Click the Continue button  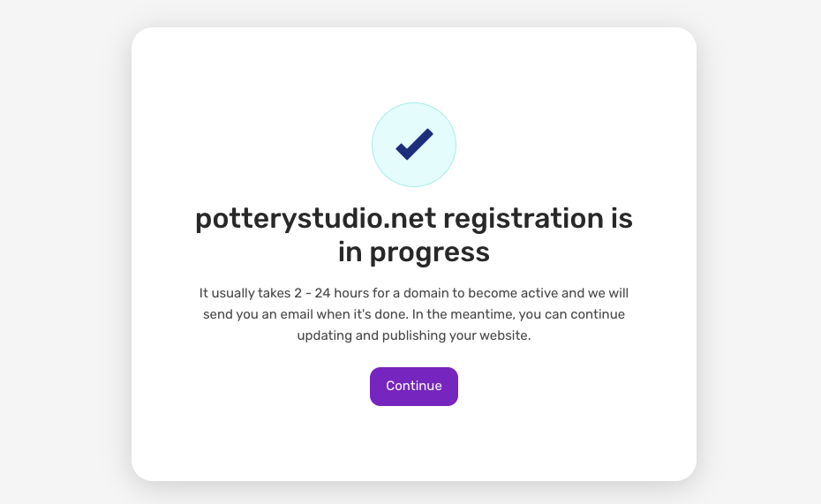point(414,387)
